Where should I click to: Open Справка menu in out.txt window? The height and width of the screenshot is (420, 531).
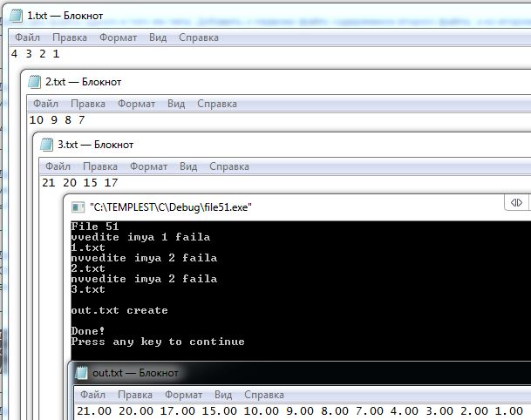[x=264, y=395]
